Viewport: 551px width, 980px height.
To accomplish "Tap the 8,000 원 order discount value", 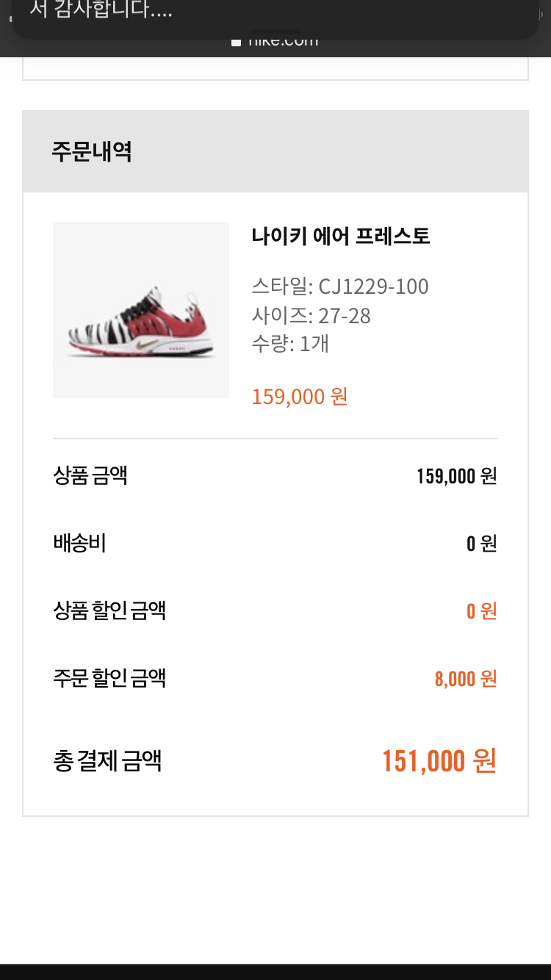I will pyautogui.click(x=465, y=679).
